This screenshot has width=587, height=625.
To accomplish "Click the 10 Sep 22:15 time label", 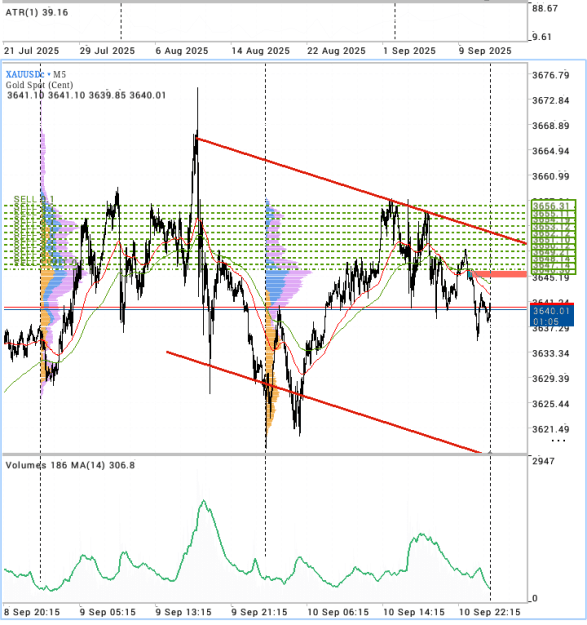I will (489, 612).
